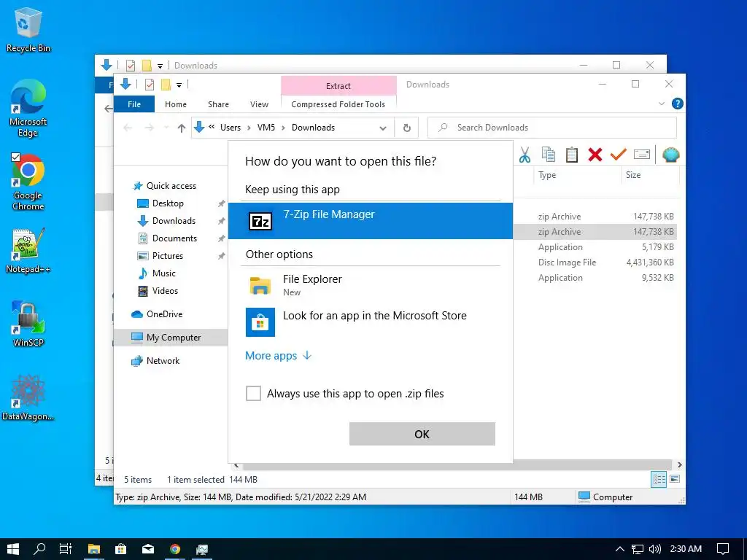Click properties icon in quick access toolbar

(x=149, y=85)
